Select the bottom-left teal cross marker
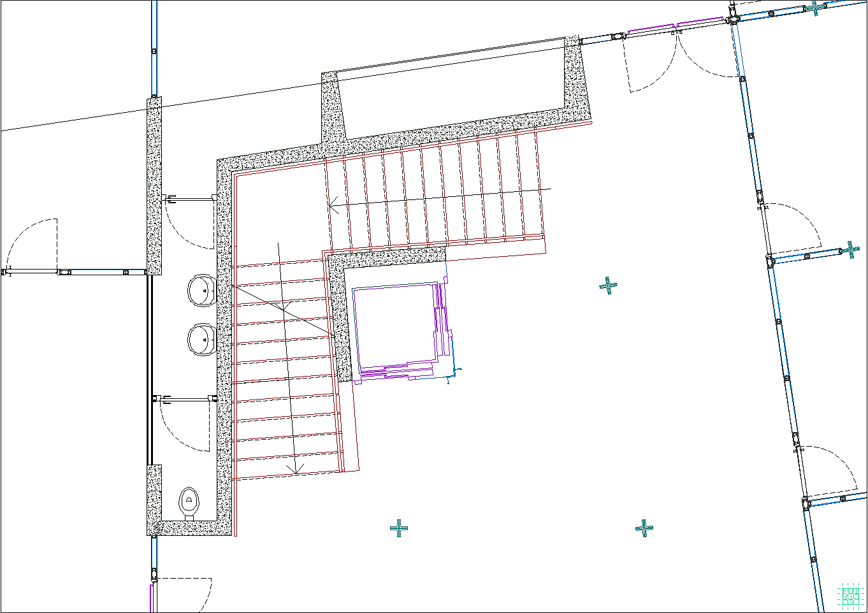Screen dimensions: 868x613 tap(399, 528)
